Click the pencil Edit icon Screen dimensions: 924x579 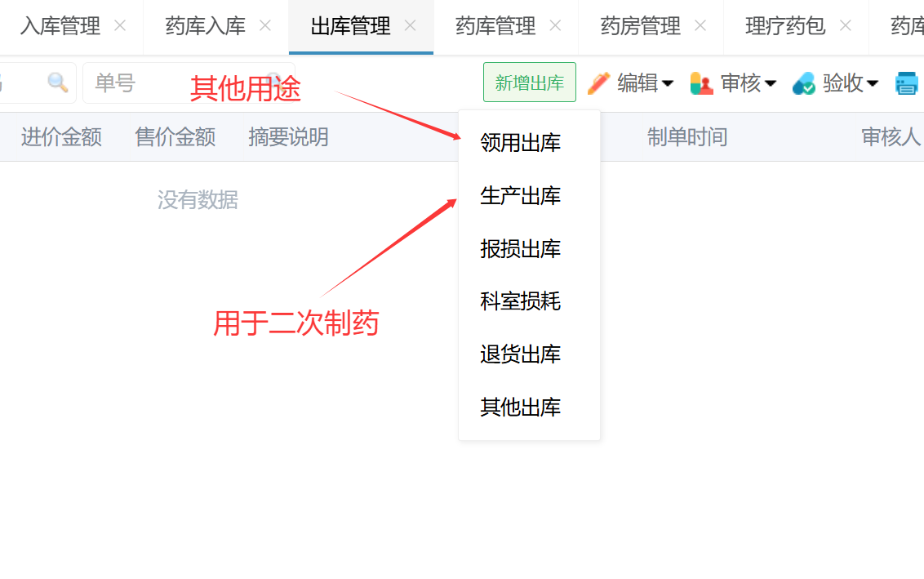tap(599, 83)
